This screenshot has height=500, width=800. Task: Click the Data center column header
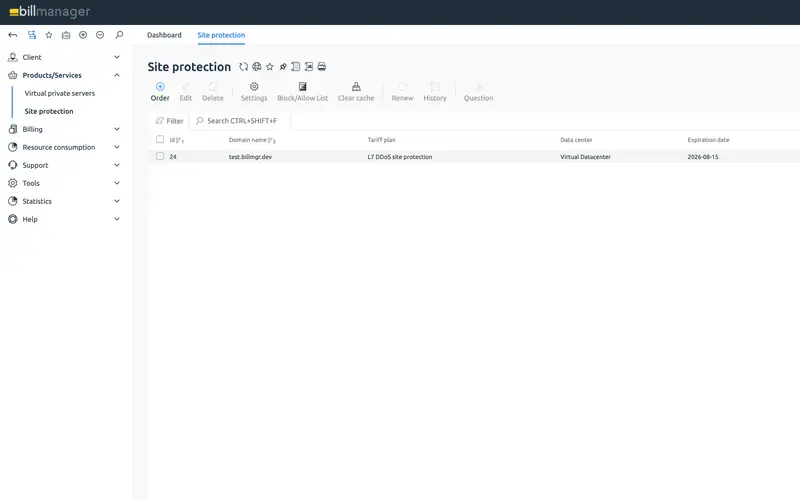[576, 140]
